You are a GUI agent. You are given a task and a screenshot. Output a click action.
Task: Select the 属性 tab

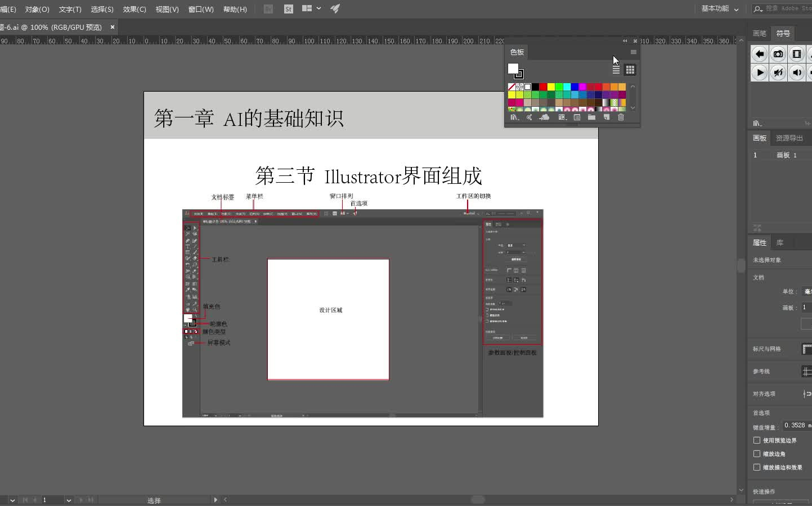coord(760,242)
